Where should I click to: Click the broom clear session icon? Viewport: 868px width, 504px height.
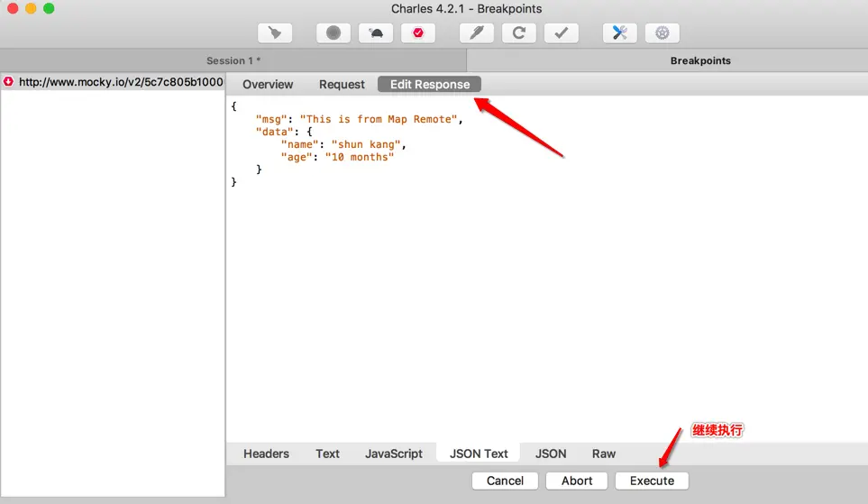point(275,33)
